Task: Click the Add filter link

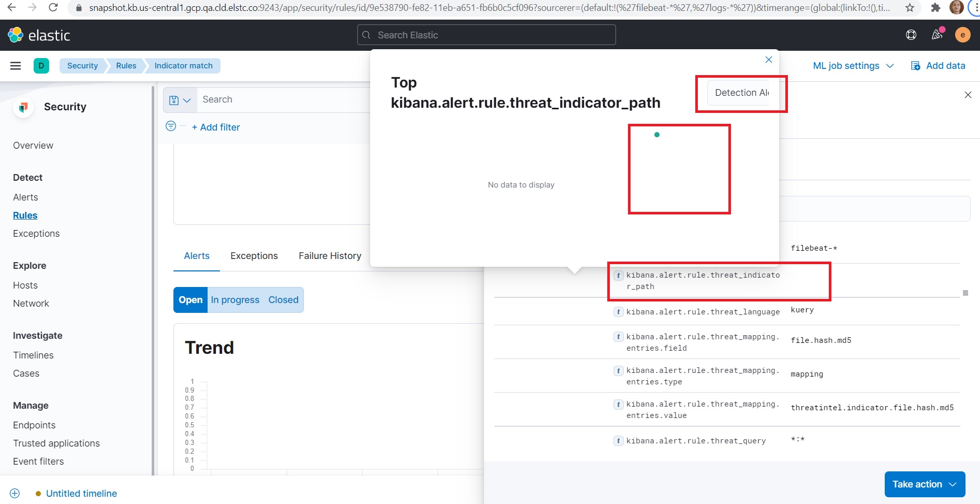Action: tap(216, 127)
